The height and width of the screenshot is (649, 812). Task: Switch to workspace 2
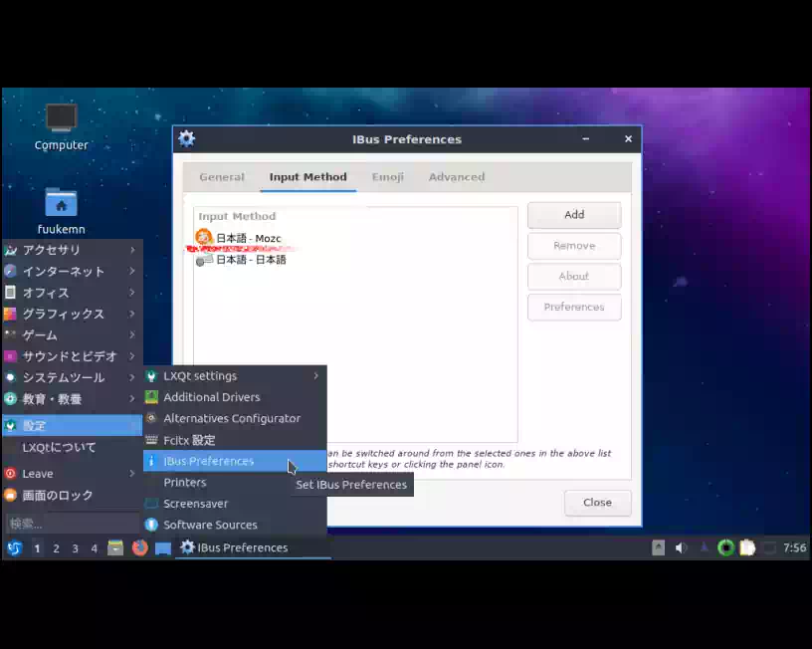[56, 548]
